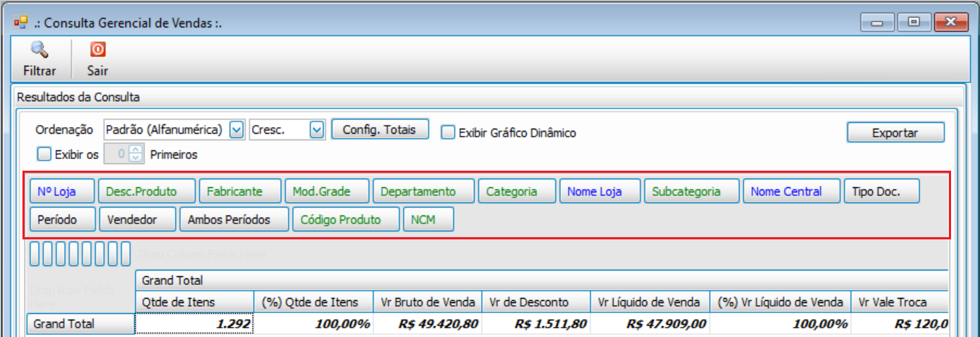Click the (%) Qtde de Itens column header
Screen dimensions: 980x337
click(313, 302)
